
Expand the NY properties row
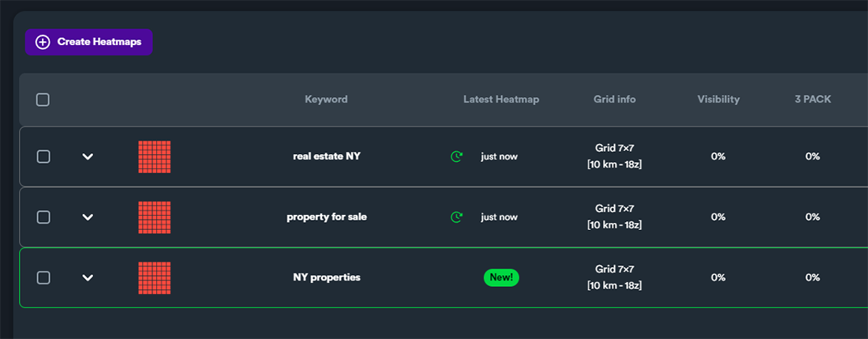click(88, 277)
